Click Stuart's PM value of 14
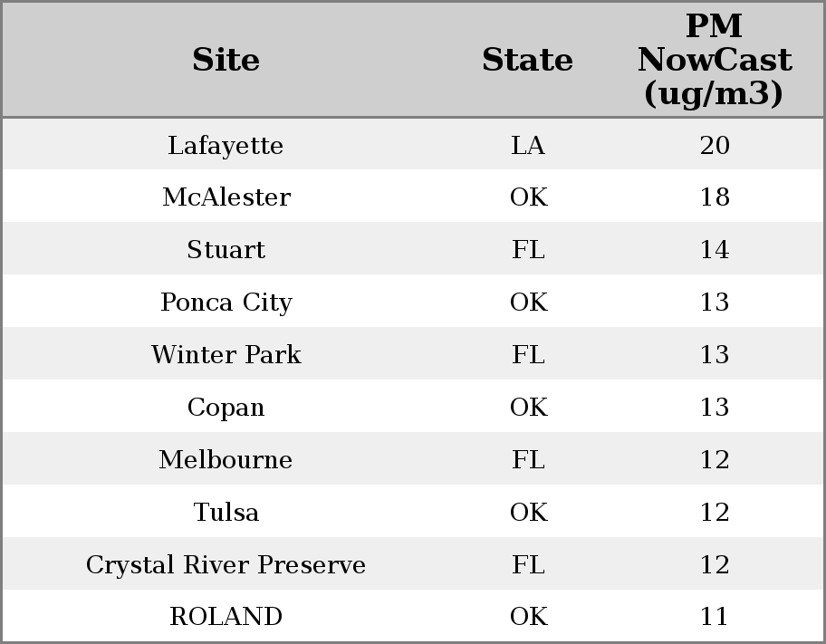The width and height of the screenshot is (826, 644). click(714, 250)
